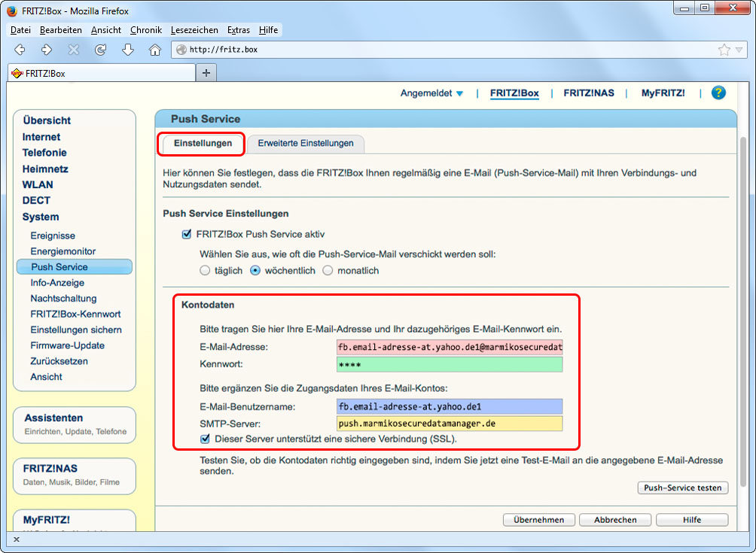Toggle the SSL secure connection checkbox
Screen dimensions: 756x553
(206, 439)
